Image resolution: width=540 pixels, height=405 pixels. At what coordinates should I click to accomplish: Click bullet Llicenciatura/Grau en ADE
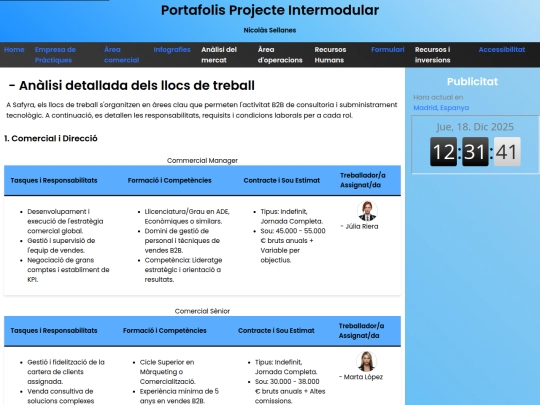coord(187,216)
